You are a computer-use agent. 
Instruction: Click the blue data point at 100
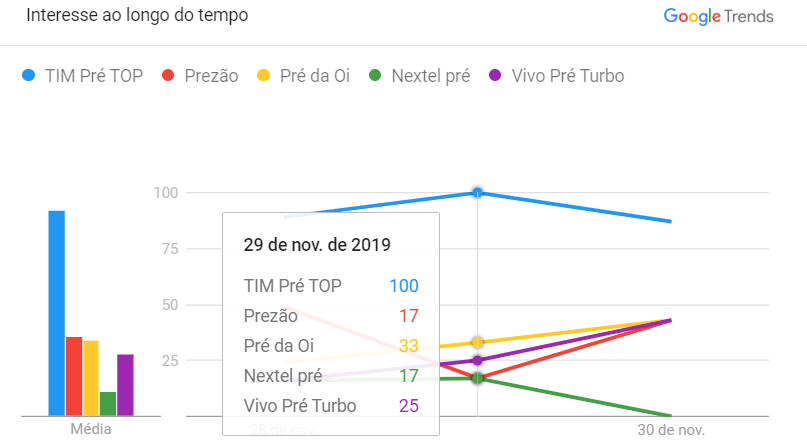pos(478,192)
